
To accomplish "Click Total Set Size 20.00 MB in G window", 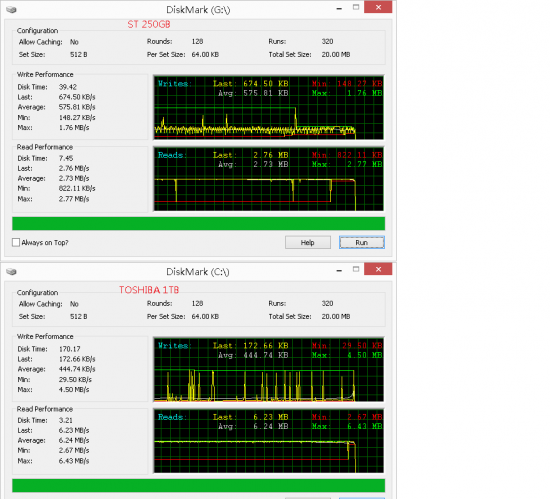I will (336, 54).
